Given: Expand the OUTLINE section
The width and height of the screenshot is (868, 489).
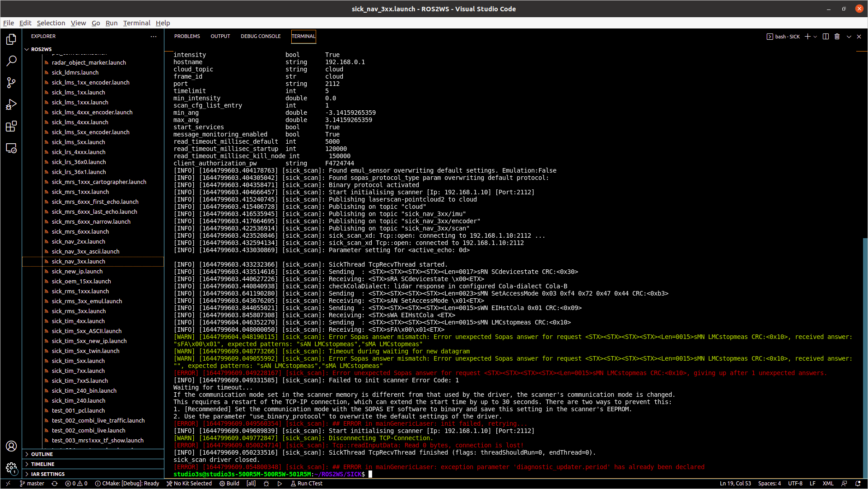Looking at the screenshot, I should pos(43,454).
